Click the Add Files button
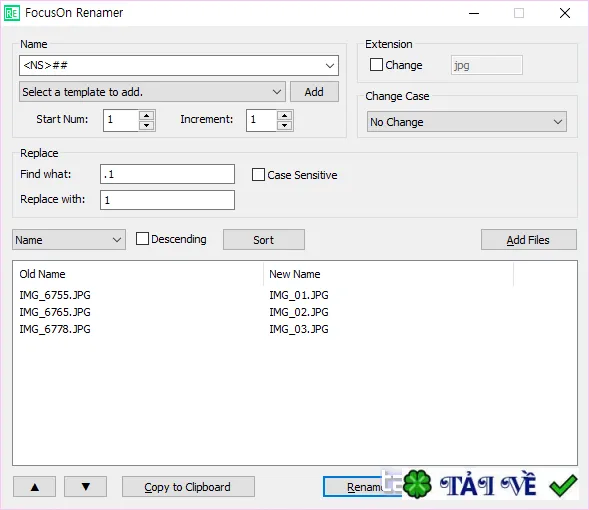589x510 pixels. click(529, 240)
